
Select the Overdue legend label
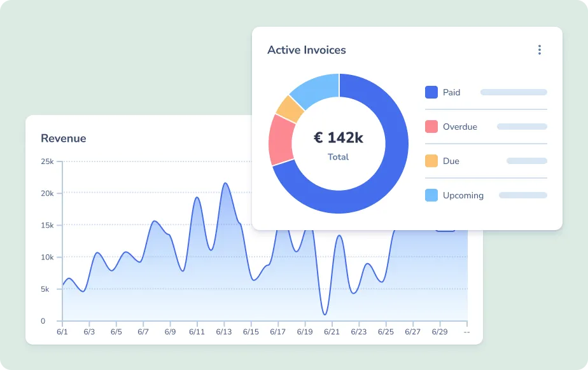(459, 127)
